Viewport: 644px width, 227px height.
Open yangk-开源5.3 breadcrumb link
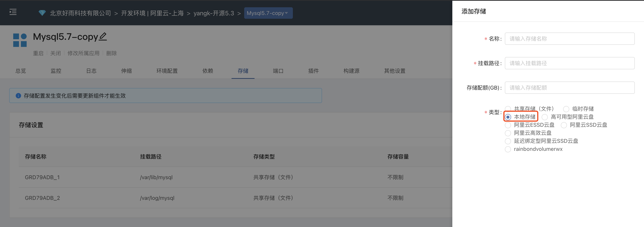pyautogui.click(x=214, y=13)
